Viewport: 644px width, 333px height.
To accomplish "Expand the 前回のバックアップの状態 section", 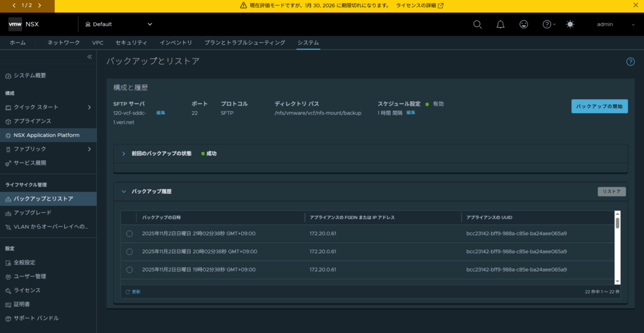I will (124, 153).
